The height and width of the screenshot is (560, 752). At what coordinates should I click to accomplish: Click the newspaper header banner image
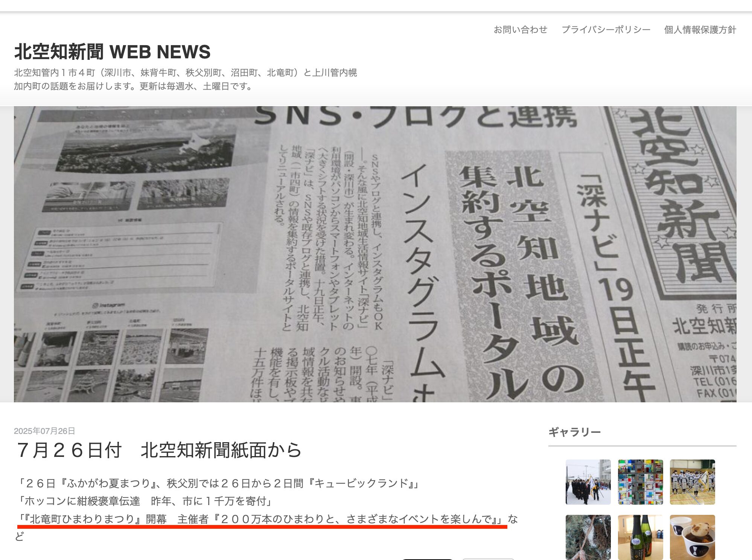pos(375,254)
